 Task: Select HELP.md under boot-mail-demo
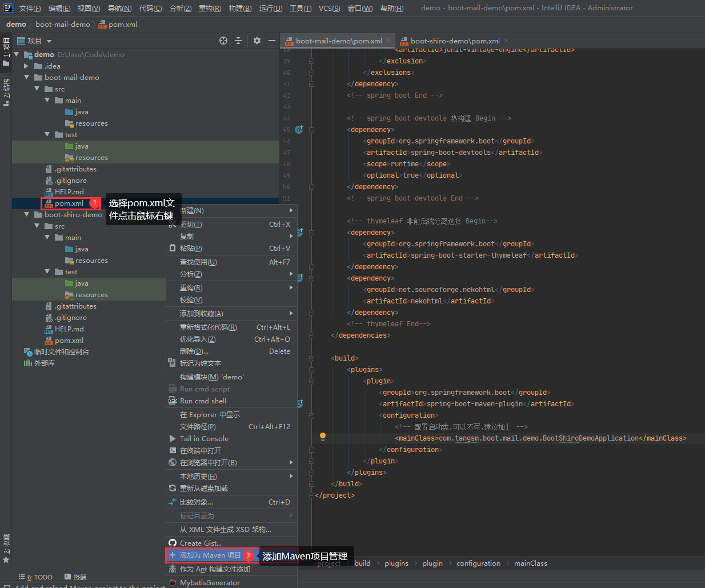(x=69, y=191)
